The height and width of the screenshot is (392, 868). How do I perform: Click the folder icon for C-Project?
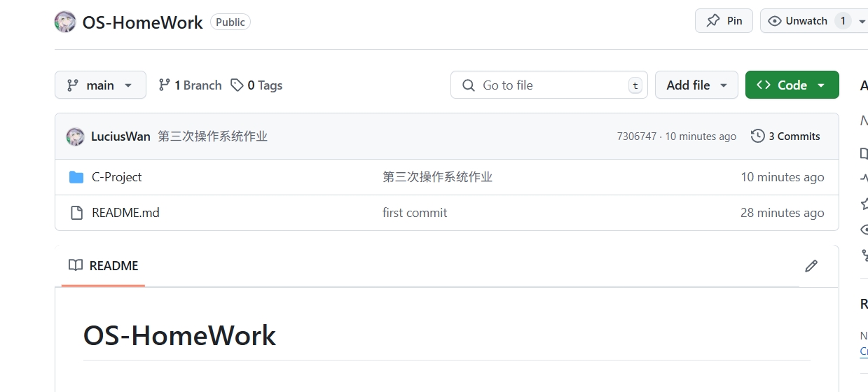click(x=76, y=177)
